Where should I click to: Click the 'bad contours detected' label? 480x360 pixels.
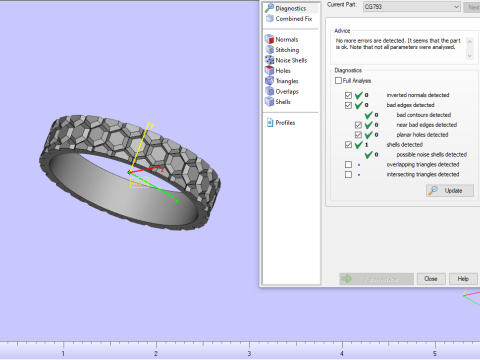click(424, 115)
